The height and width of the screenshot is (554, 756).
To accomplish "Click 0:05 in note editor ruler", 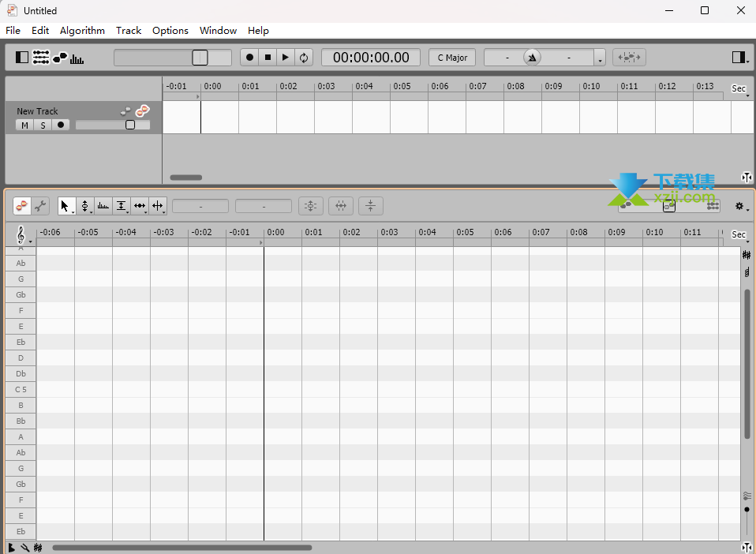I will tap(465, 232).
